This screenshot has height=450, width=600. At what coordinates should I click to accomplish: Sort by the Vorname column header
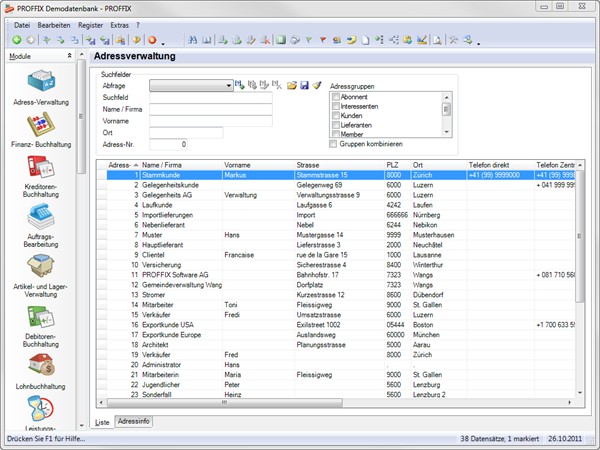(x=258, y=165)
